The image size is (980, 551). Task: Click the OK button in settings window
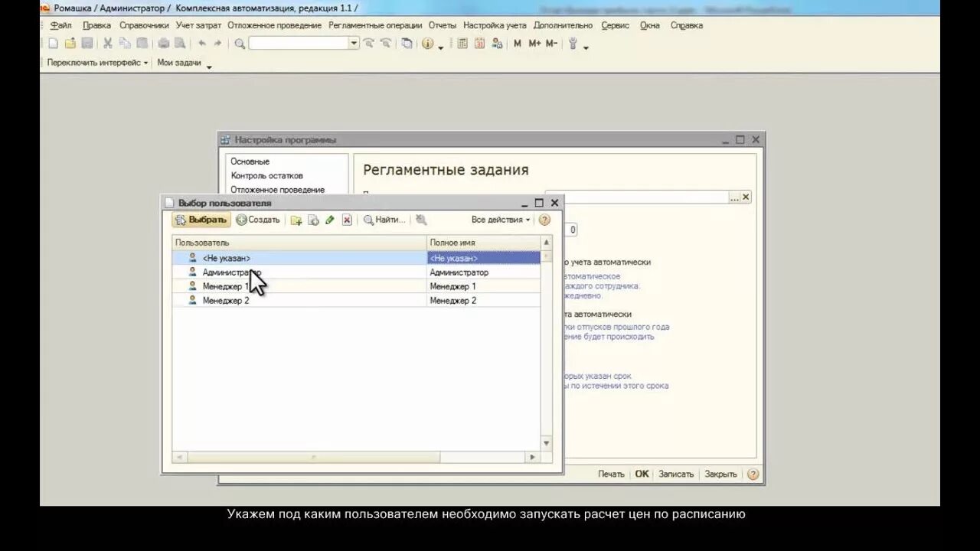(x=642, y=474)
